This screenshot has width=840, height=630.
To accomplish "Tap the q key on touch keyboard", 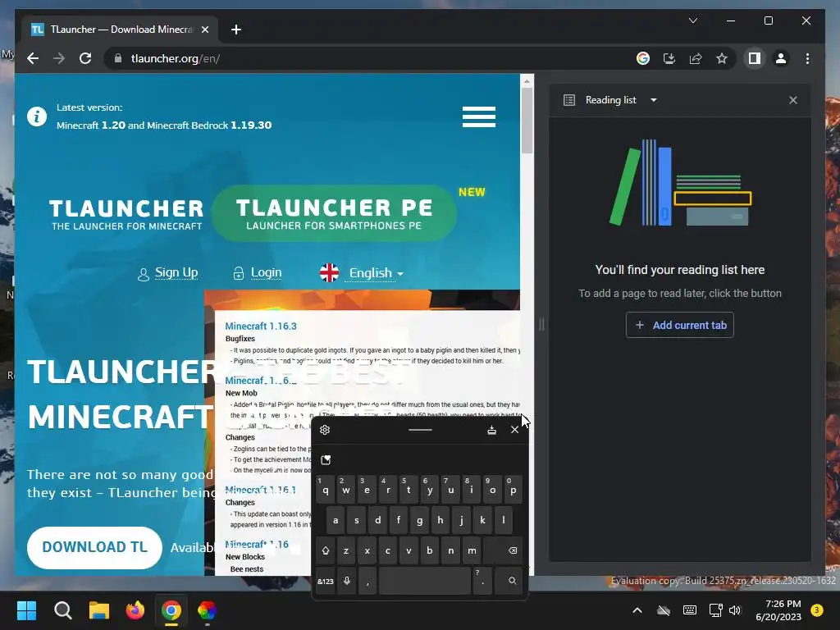I will [x=325, y=490].
